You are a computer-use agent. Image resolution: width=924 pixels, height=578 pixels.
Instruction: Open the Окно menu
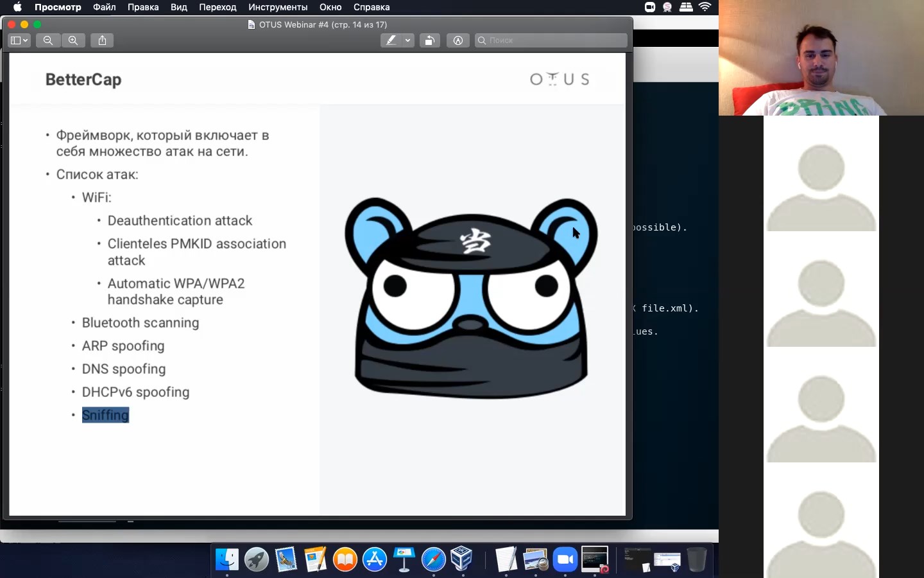pos(330,7)
